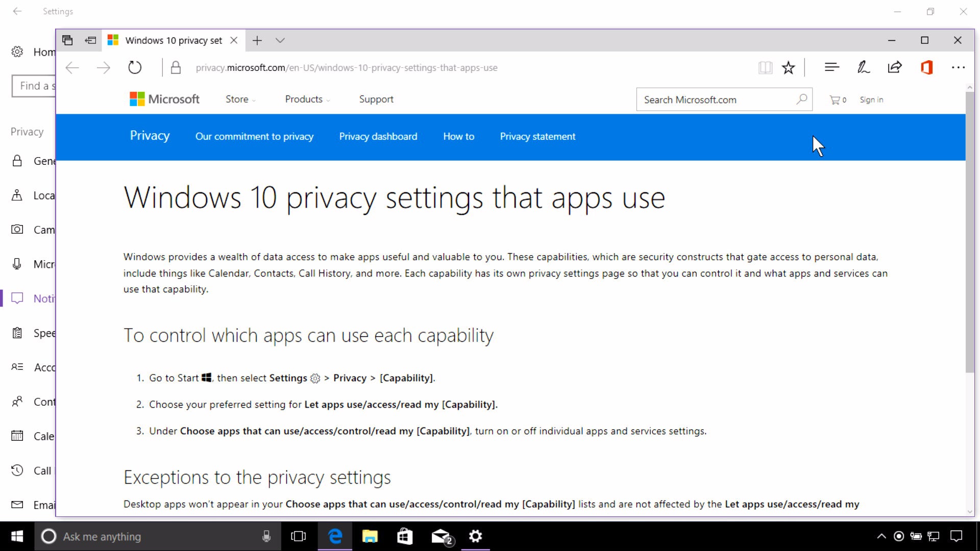980x551 pixels.
Task: Open network status tray icon
Action: pyautogui.click(x=934, y=536)
